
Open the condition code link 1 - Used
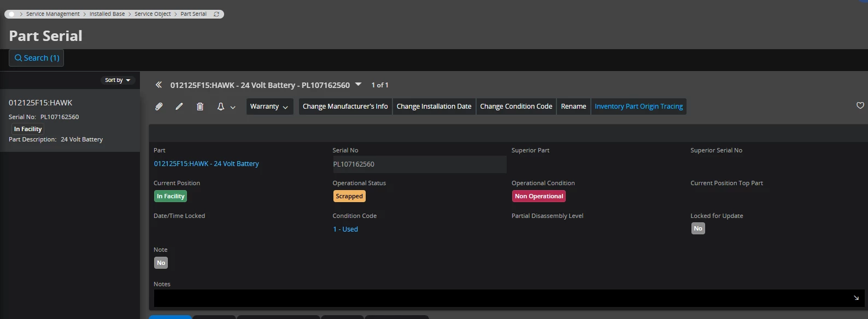[x=345, y=229]
